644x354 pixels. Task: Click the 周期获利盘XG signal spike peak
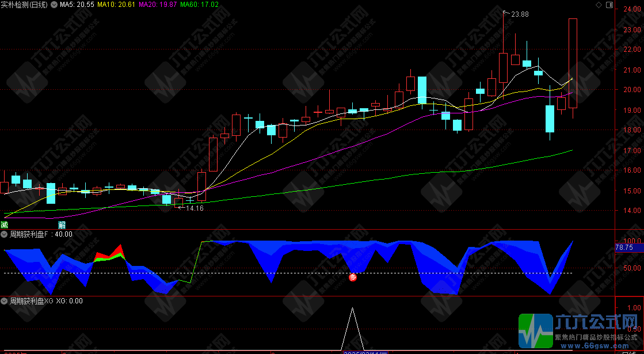352,309
